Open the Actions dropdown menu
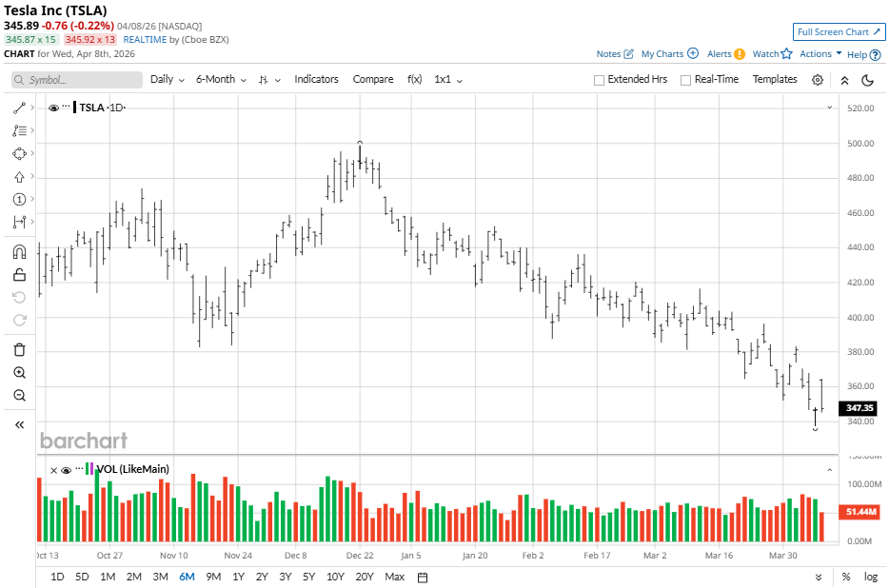Image resolution: width=889 pixels, height=588 pixels. point(820,54)
